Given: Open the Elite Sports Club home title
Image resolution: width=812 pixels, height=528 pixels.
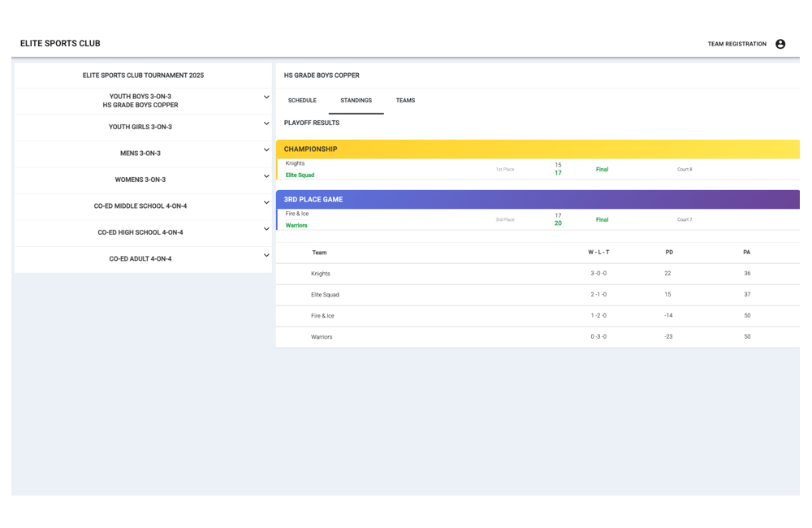Looking at the screenshot, I should [x=60, y=44].
